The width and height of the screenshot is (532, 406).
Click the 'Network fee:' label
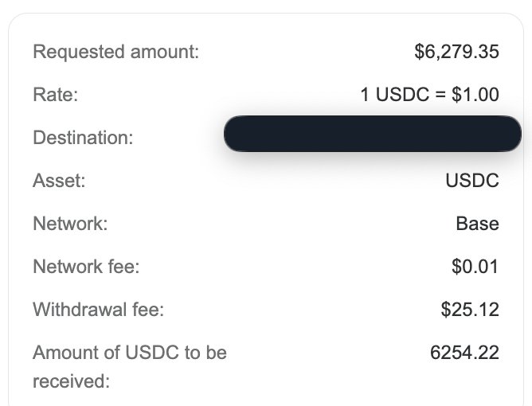(86, 267)
